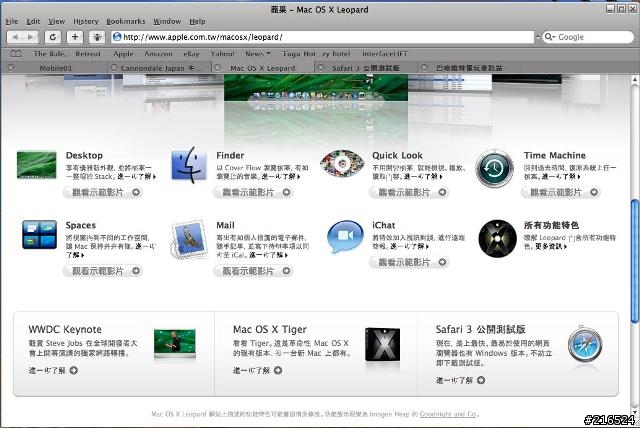Close the Mac OS X Leopard tab
The width and height of the screenshot is (640, 428).
pos(218,68)
